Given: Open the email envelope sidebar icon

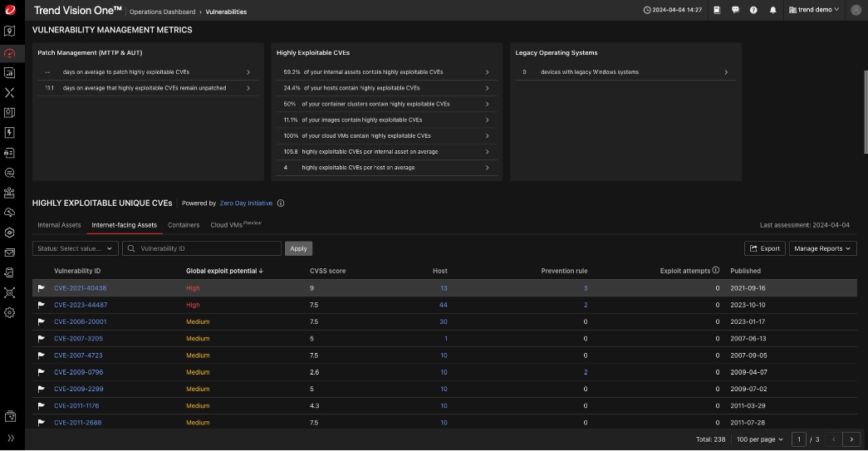Looking at the screenshot, I should click(x=10, y=252).
